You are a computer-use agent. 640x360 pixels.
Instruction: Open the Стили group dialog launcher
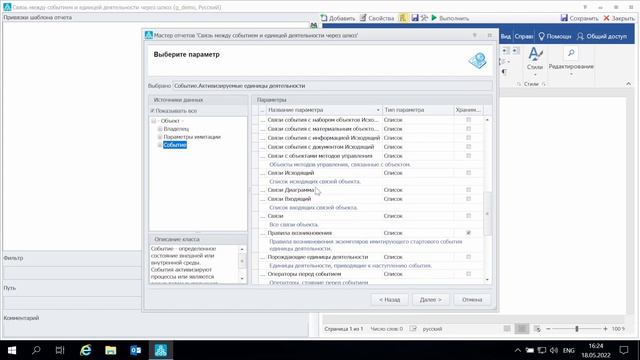[x=544, y=84]
